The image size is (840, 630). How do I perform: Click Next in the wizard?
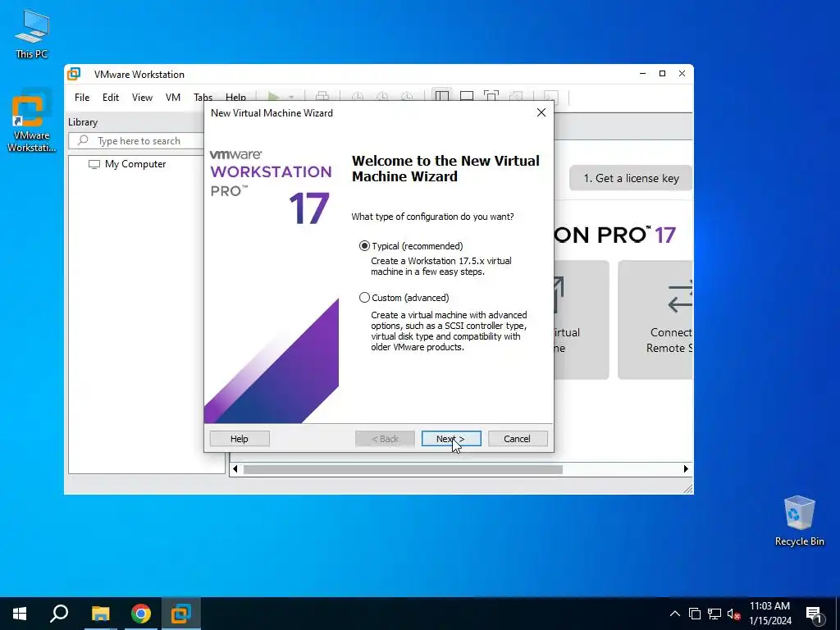[x=451, y=439]
